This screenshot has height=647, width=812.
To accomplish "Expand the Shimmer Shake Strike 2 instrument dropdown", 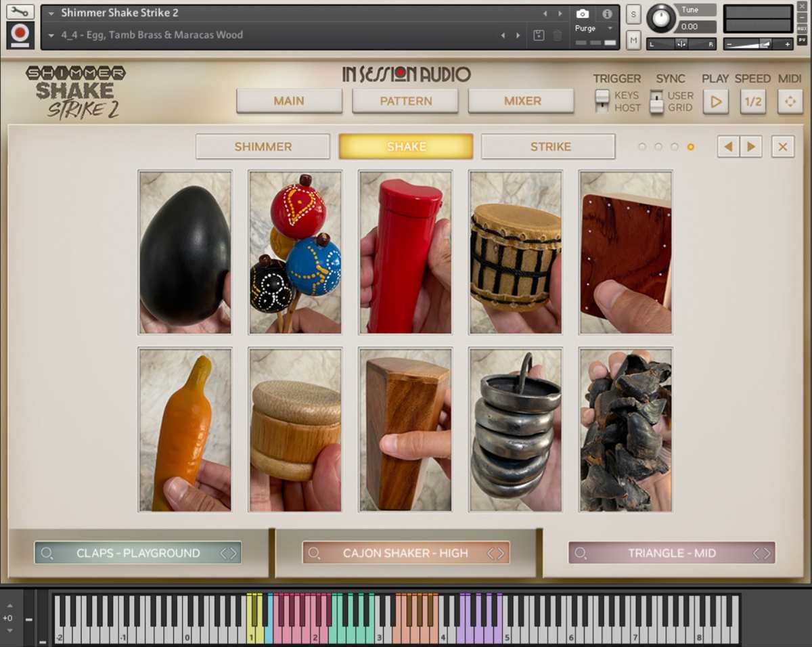I will click(x=51, y=14).
